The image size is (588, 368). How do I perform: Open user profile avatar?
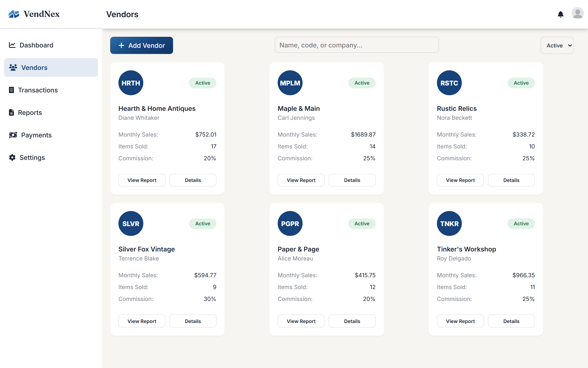(578, 13)
